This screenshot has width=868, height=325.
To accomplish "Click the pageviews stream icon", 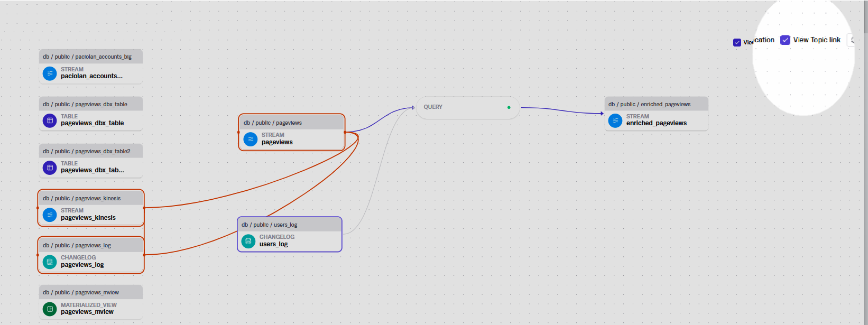I will 251,139.
